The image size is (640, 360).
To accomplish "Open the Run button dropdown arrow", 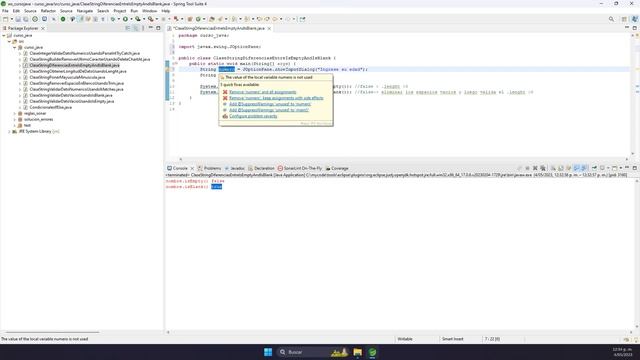I will point(131,19).
